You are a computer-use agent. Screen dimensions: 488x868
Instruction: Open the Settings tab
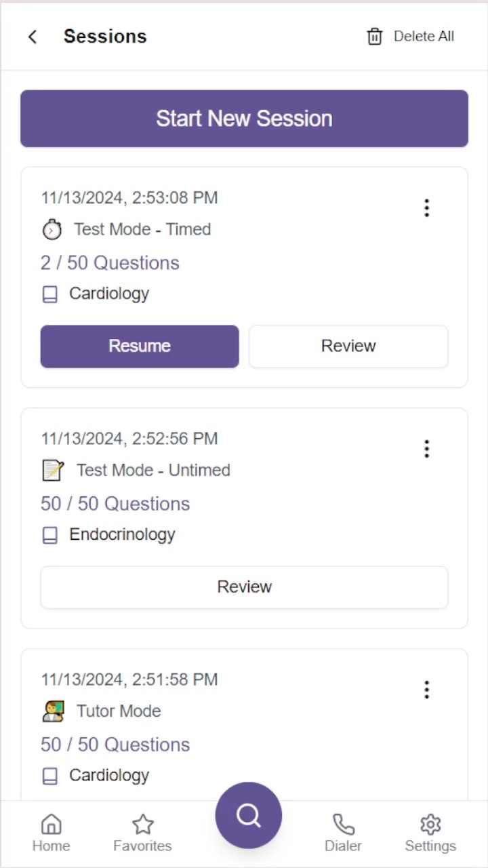pos(430,833)
